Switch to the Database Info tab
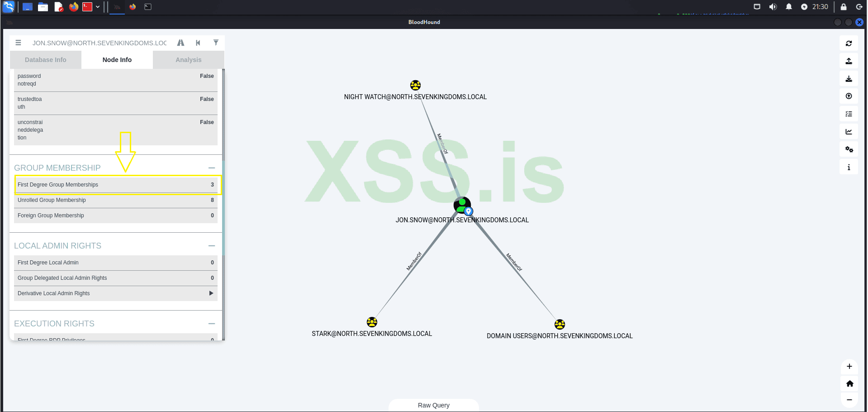Viewport: 868px width, 412px height. 45,60
